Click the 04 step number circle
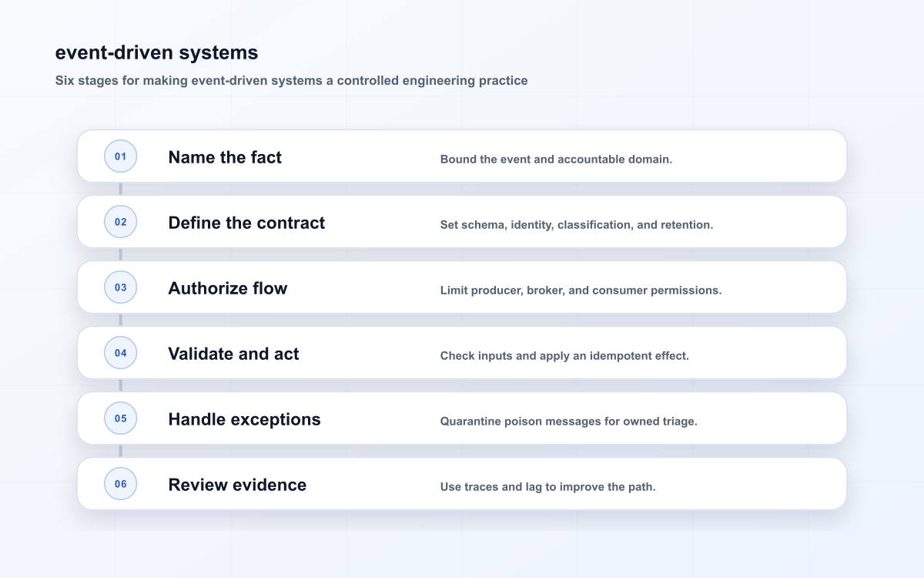Image resolution: width=924 pixels, height=578 pixels. point(121,353)
